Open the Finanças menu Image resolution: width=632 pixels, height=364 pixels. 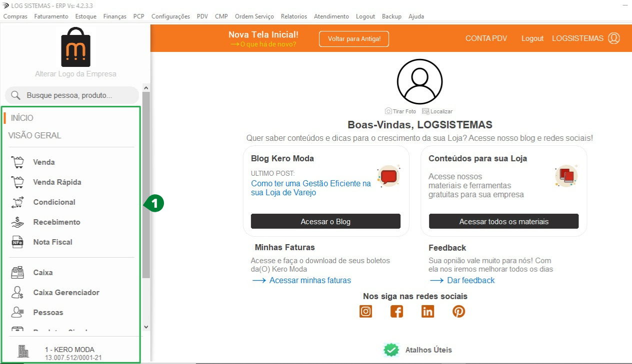(115, 16)
